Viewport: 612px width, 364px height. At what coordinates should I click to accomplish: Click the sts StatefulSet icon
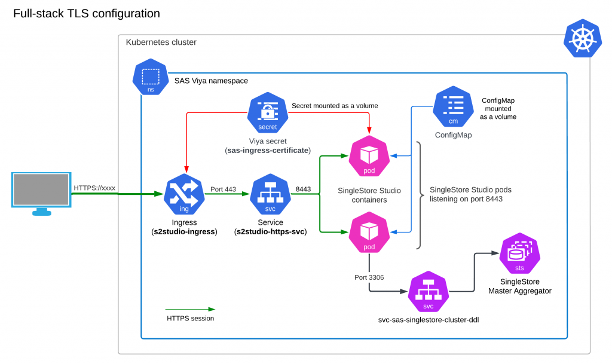pyautogui.click(x=520, y=253)
